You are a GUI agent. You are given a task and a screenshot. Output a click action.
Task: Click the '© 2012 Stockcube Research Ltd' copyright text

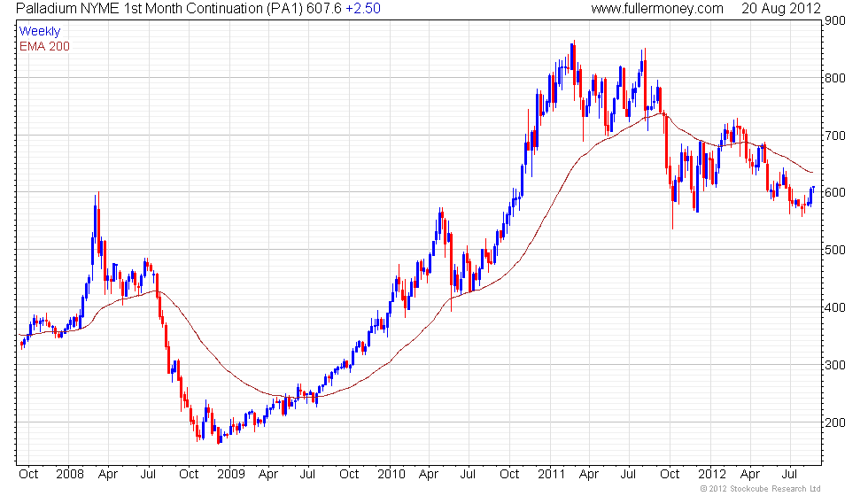761,489
